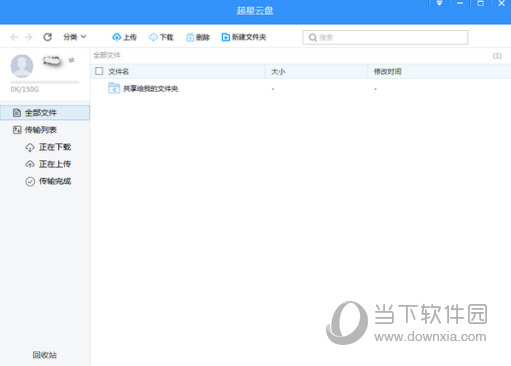The height and width of the screenshot is (366, 511).
Task: Click the 删除 delete button
Action: (198, 37)
